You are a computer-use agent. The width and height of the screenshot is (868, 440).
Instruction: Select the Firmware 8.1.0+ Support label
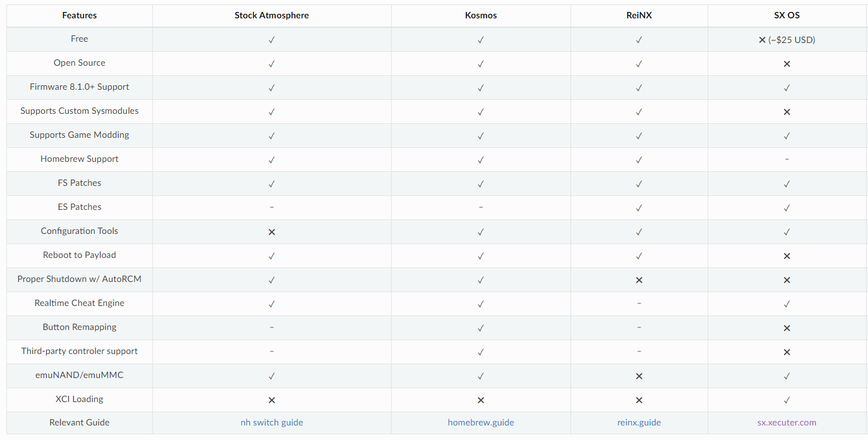tap(80, 87)
